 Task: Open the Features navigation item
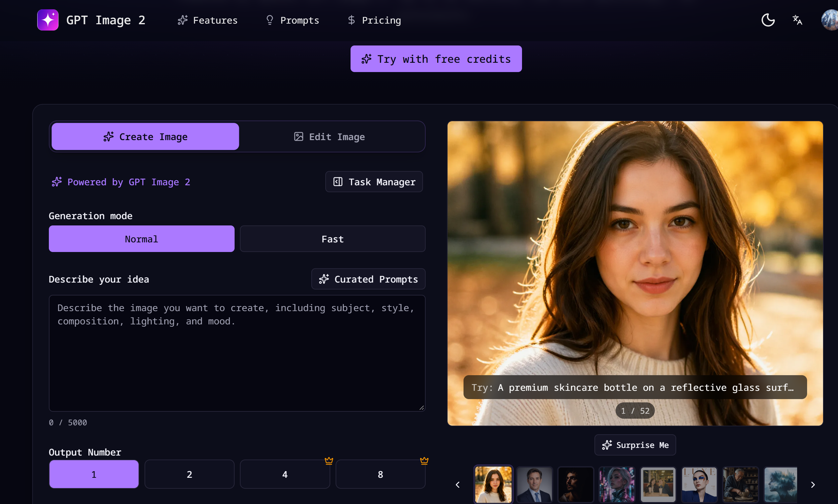[207, 20]
